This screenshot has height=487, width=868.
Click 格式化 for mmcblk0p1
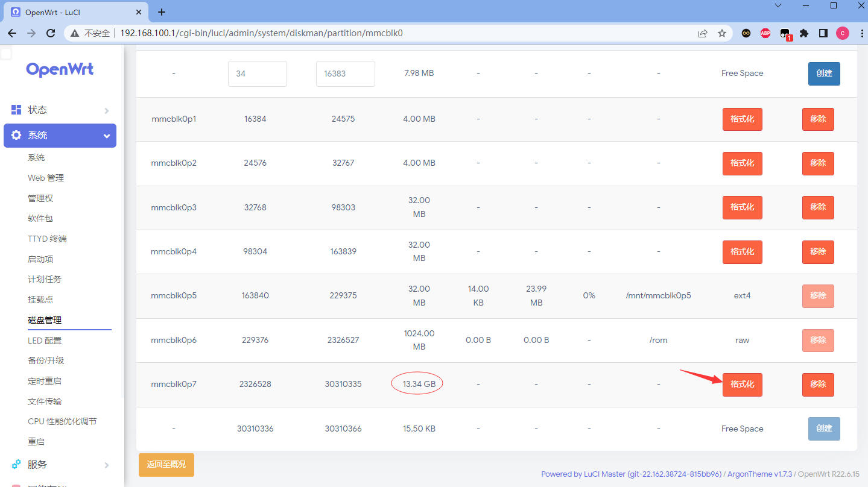pyautogui.click(x=743, y=119)
